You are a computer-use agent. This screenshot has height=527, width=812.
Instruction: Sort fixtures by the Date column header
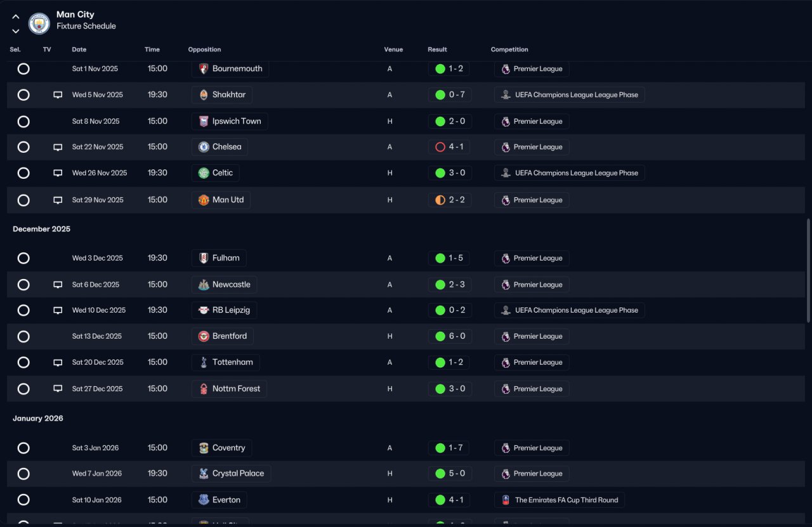pyautogui.click(x=79, y=49)
